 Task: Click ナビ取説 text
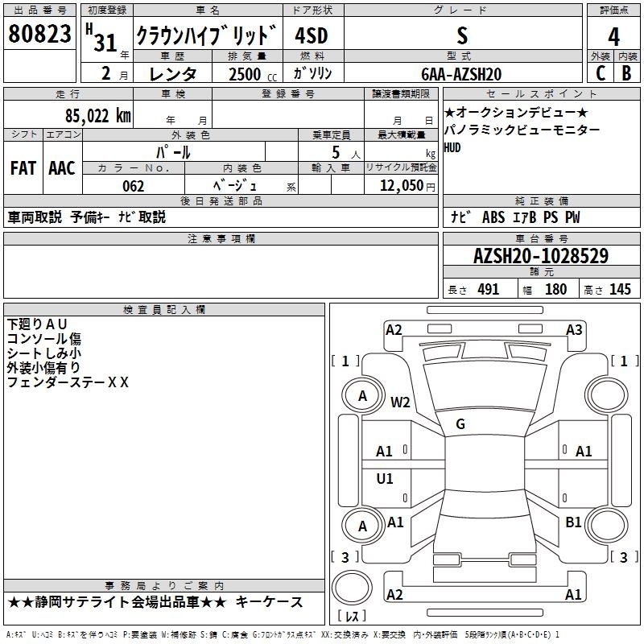pyautogui.click(x=142, y=217)
